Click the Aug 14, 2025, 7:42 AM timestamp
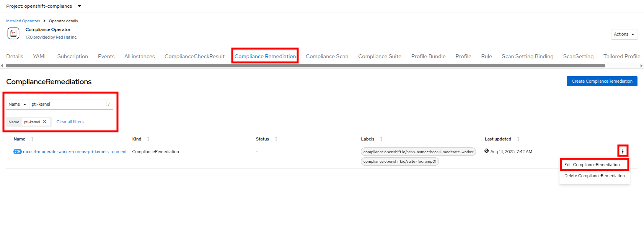This screenshot has width=644, height=245. [x=511, y=152]
